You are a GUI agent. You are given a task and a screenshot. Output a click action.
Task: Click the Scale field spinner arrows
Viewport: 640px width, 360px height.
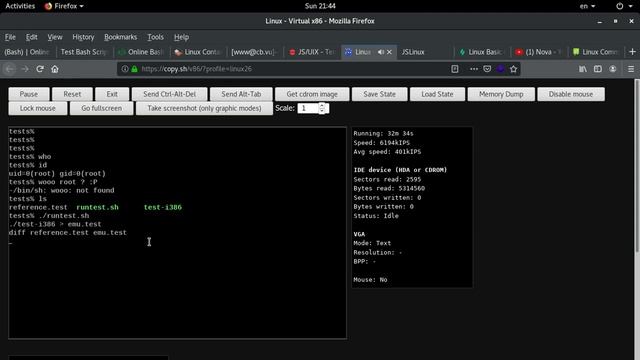click(322, 108)
